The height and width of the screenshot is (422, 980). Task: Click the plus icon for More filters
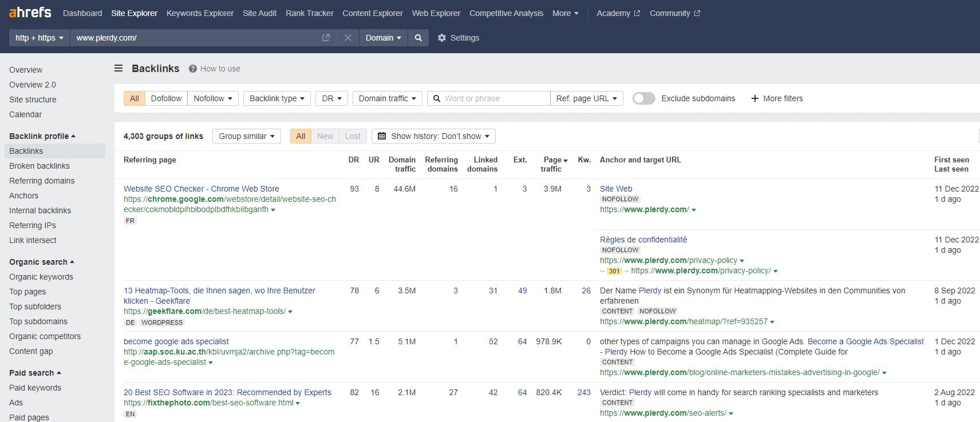(754, 98)
